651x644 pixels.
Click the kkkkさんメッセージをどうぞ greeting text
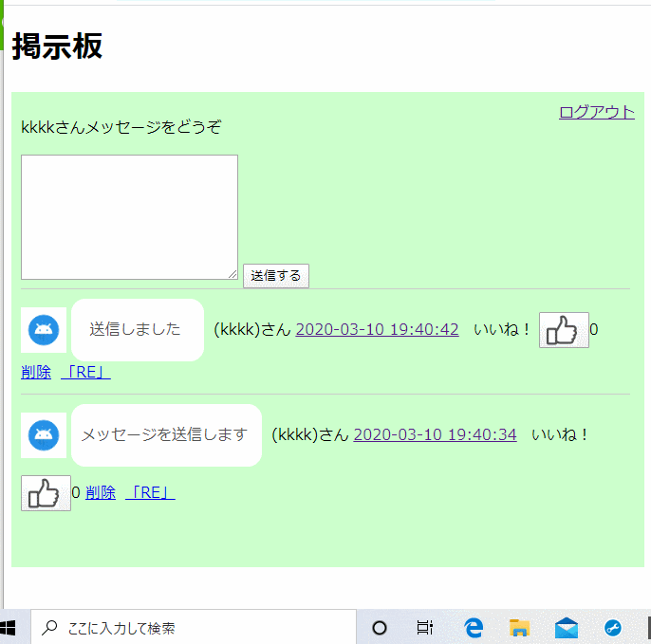[x=121, y=127]
